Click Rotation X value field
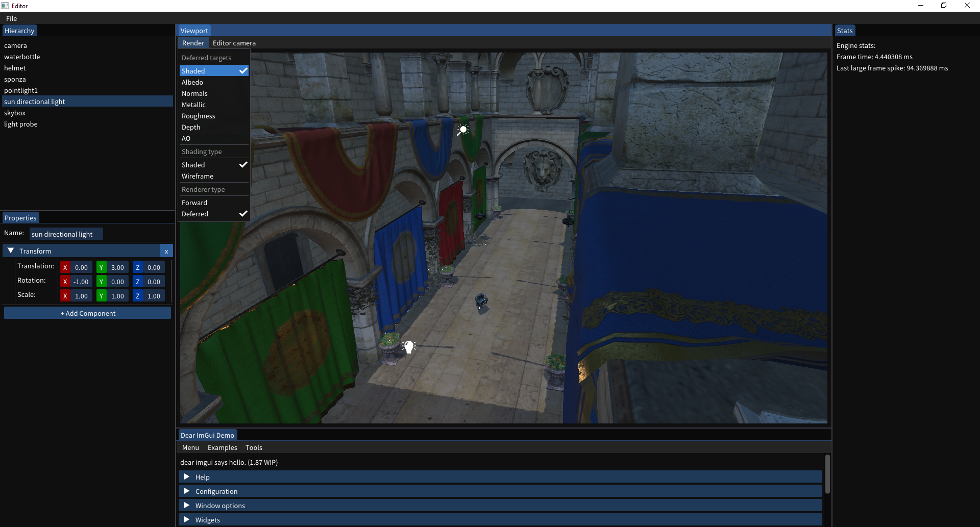This screenshot has height=527, width=980. pyautogui.click(x=82, y=282)
